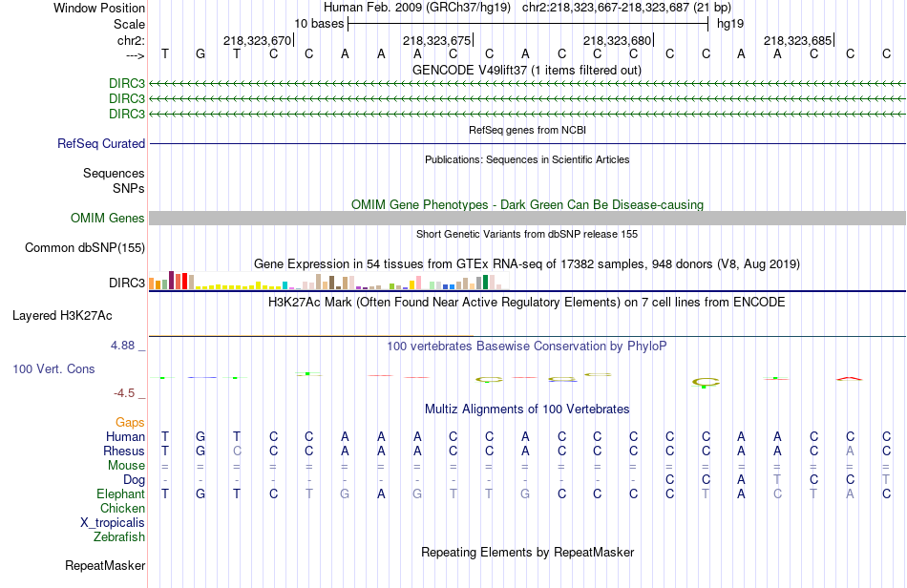The height and width of the screenshot is (588, 907).
Task: Click the X_tropicalis alignment row label
Action: 113,523
